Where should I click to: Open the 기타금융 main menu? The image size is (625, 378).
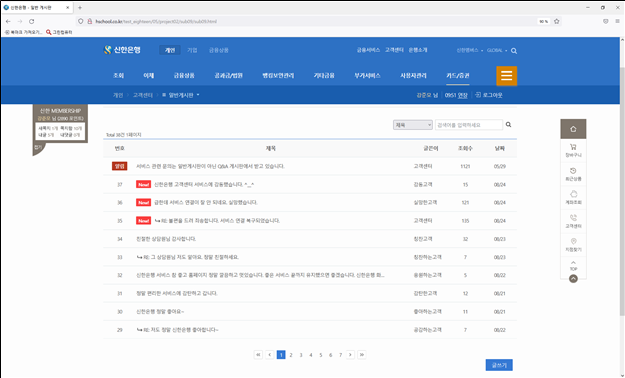324,75
